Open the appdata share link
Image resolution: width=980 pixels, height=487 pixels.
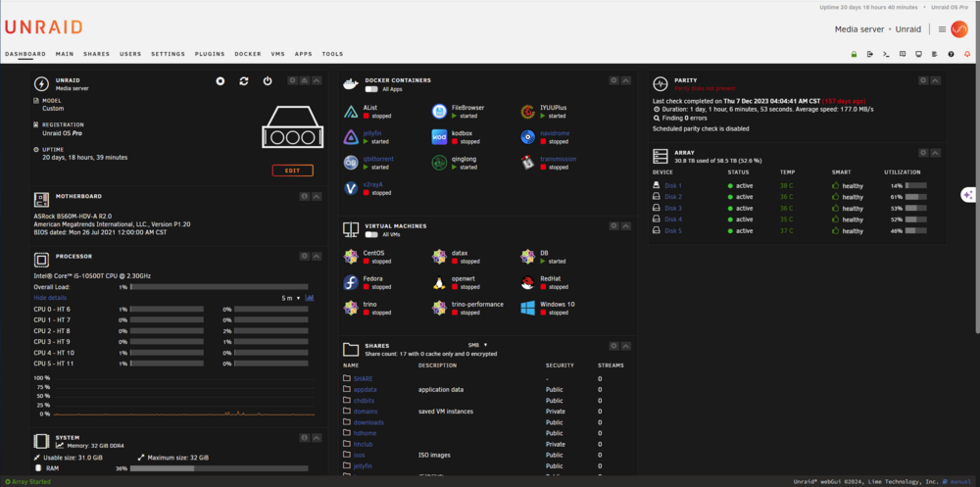[365, 389]
